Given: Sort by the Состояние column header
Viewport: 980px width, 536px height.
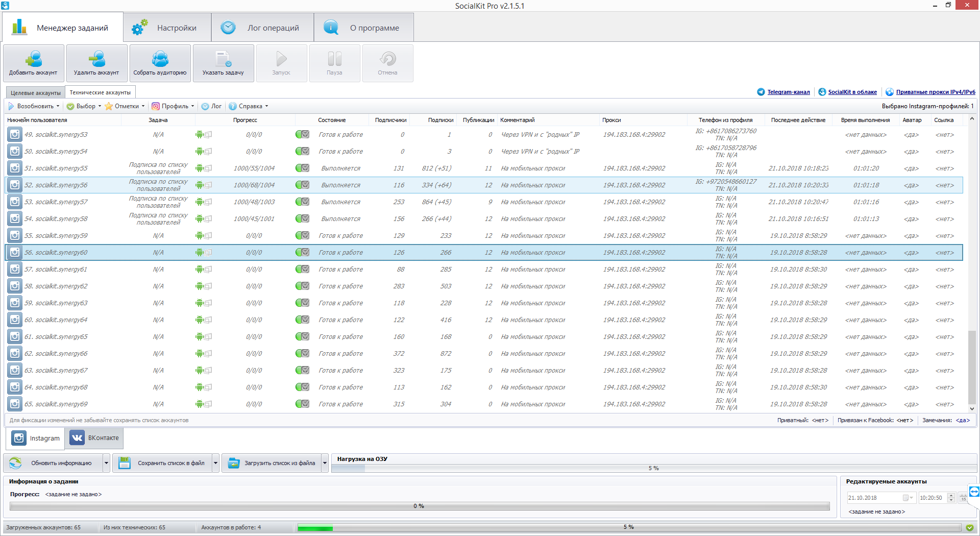Looking at the screenshot, I should point(332,120).
